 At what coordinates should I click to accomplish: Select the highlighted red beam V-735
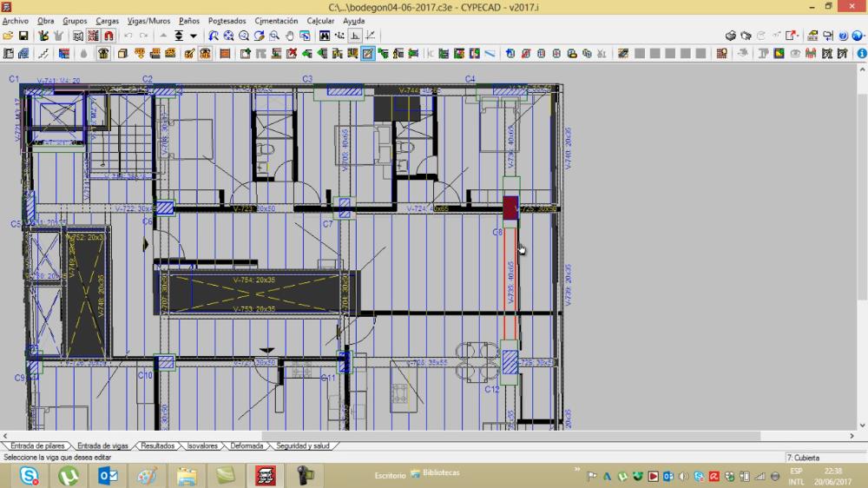click(510, 282)
